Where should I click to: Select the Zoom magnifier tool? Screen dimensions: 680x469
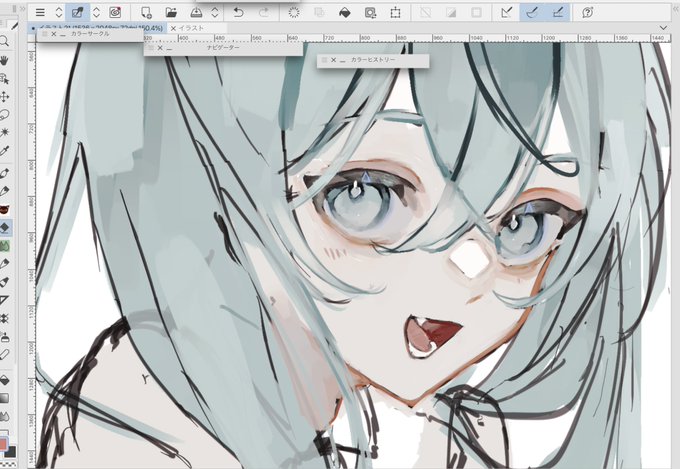pyautogui.click(x=4, y=42)
